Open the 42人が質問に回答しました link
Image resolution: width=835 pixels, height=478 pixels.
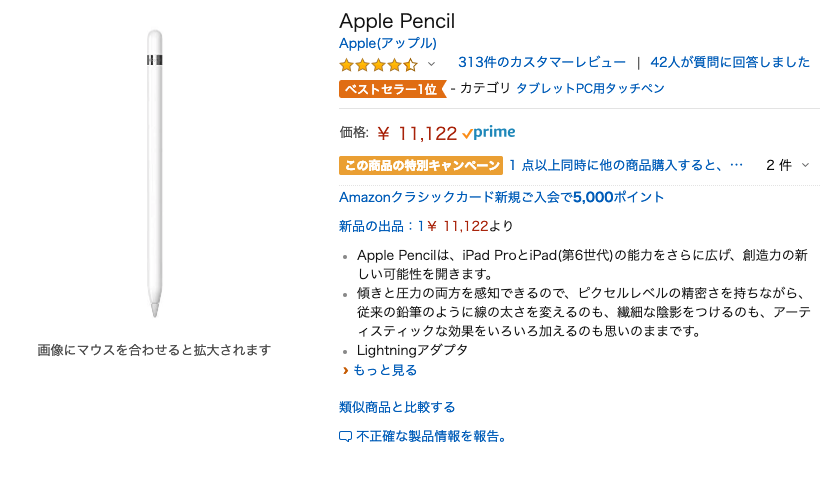[730, 62]
